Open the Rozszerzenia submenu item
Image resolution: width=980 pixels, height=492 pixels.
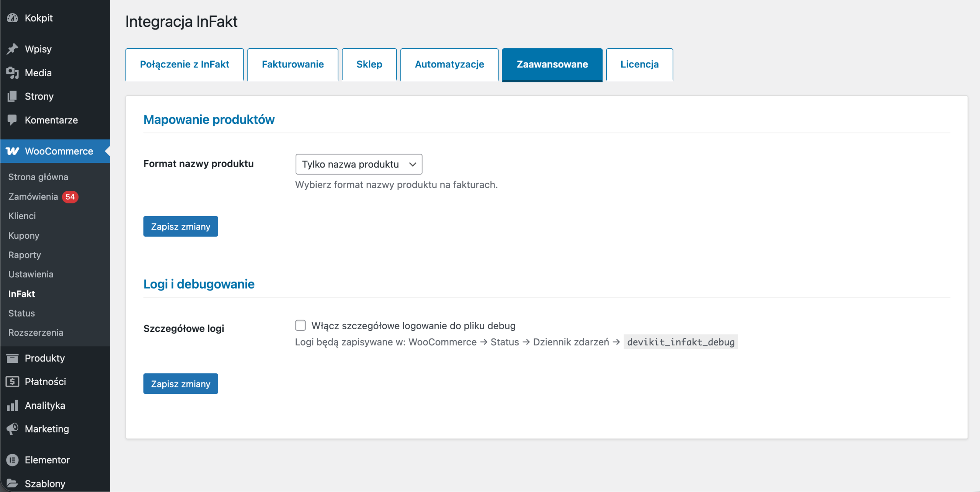pyautogui.click(x=36, y=333)
